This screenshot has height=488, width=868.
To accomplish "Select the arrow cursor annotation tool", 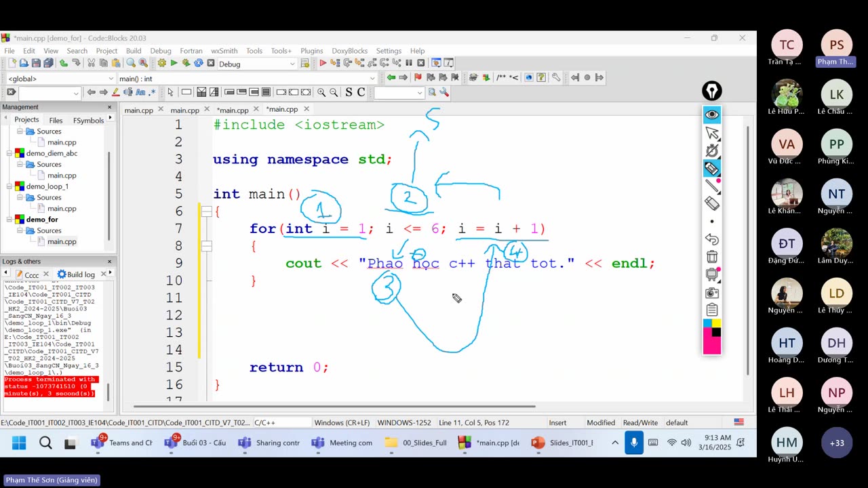I will tap(712, 133).
